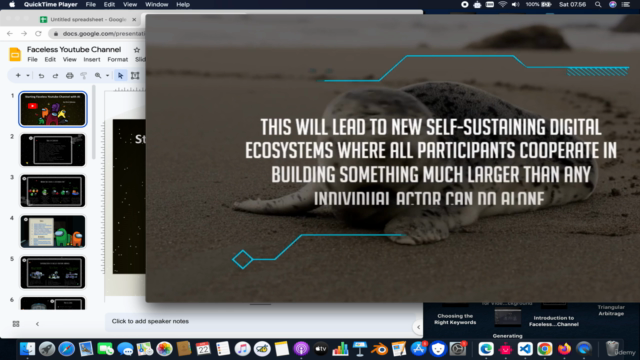The width and height of the screenshot is (640, 360).
Task: Open Calendar from the Dock
Action: [203, 349]
